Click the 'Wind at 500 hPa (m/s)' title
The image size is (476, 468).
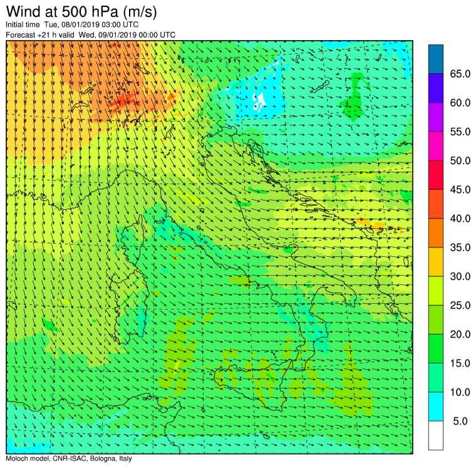pyautogui.click(x=81, y=12)
